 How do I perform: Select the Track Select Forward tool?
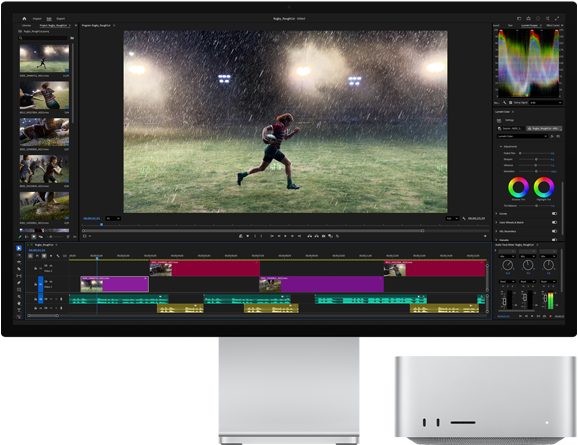19,255
